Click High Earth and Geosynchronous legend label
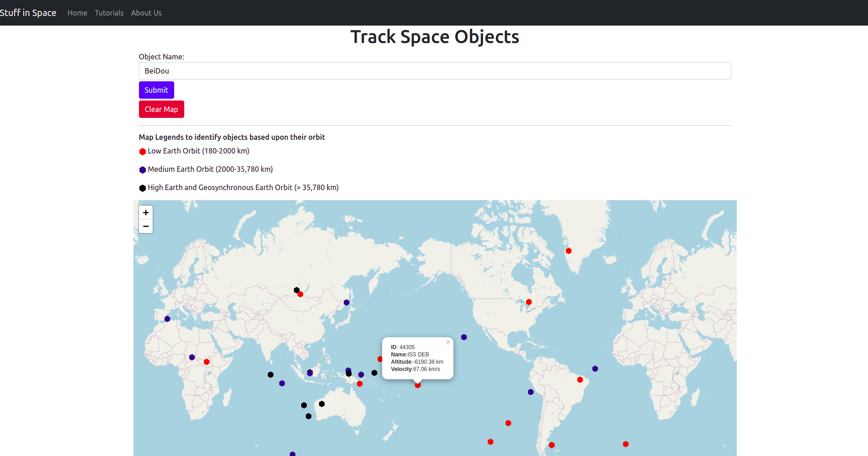 coord(243,187)
